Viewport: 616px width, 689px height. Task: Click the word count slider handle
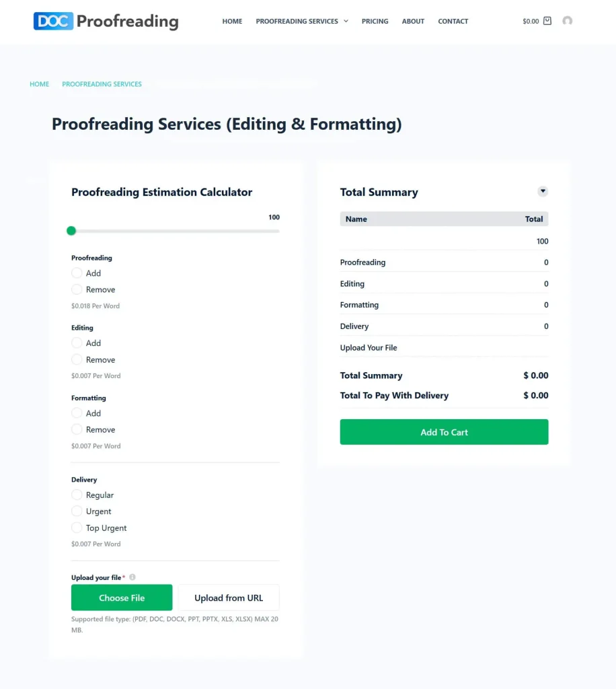click(71, 231)
